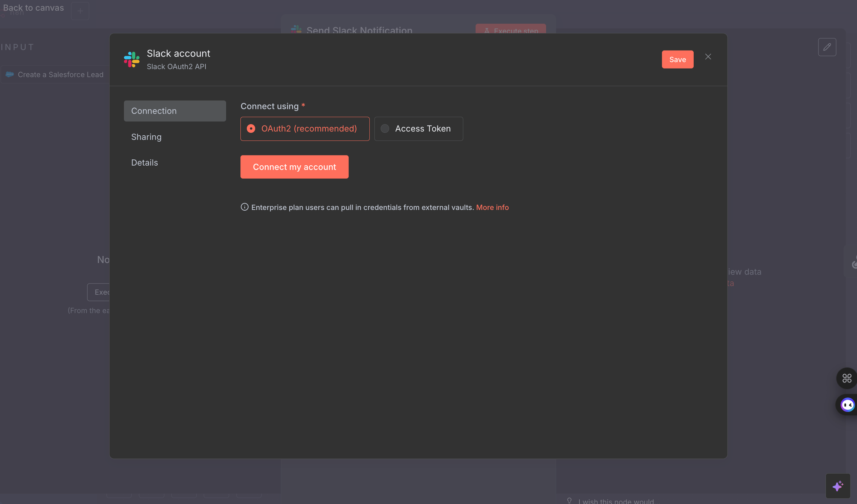Click the pencil edit icon in background panel
Image resolution: width=857 pixels, height=504 pixels.
coord(827,47)
